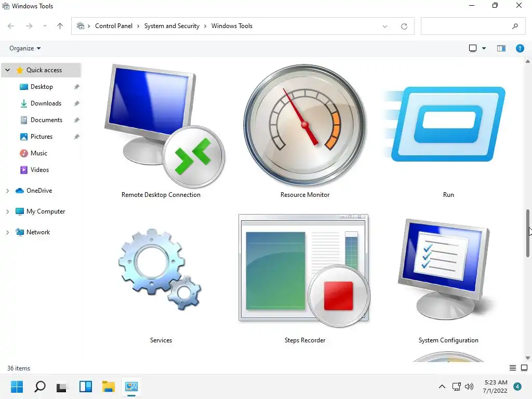Expand the Network tree node
Screen dimensions: 532x399
pos(7,232)
